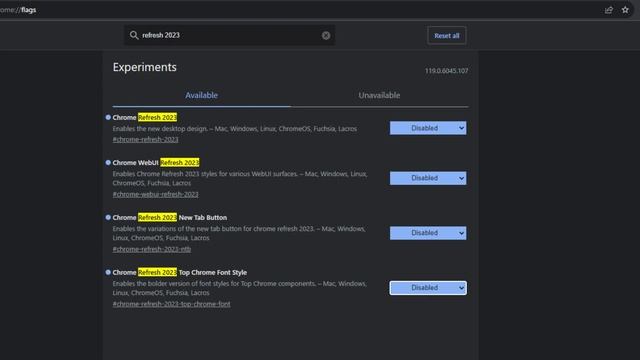The image size is (640, 360).
Task: Open the Chrome WebUI Refresh 2023 dropdown
Action: click(428, 178)
